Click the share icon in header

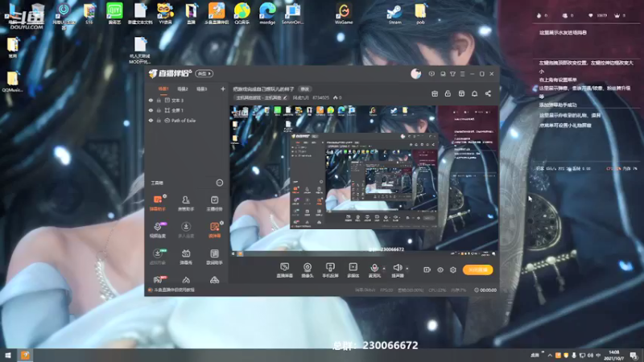(488, 93)
